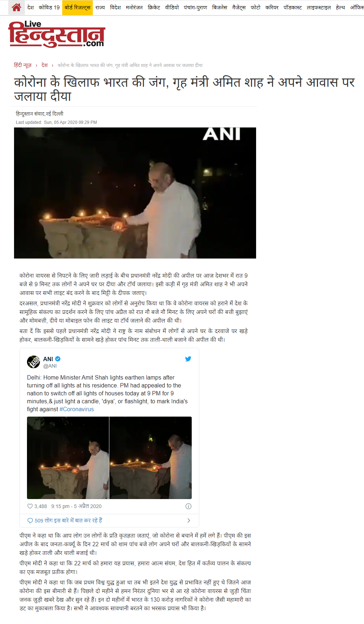This screenshot has height=624, width=364.
Task: Open the Live Hindustan logo
Action: pyautogui.click(x=57, y=35)
